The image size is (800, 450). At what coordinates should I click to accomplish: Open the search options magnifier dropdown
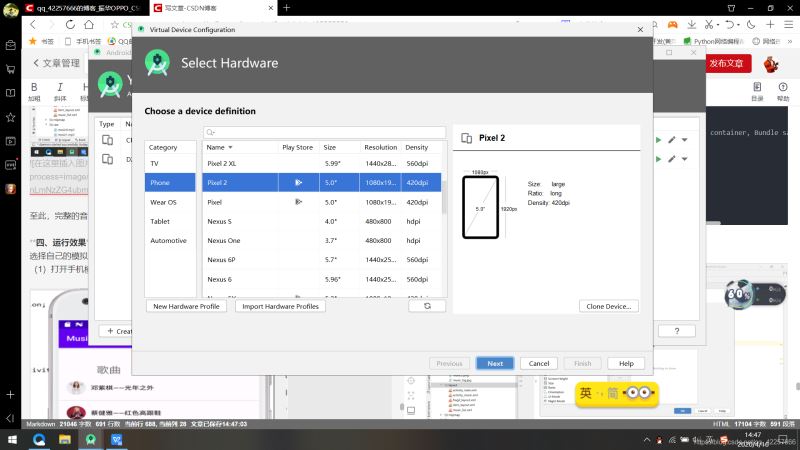211,132
